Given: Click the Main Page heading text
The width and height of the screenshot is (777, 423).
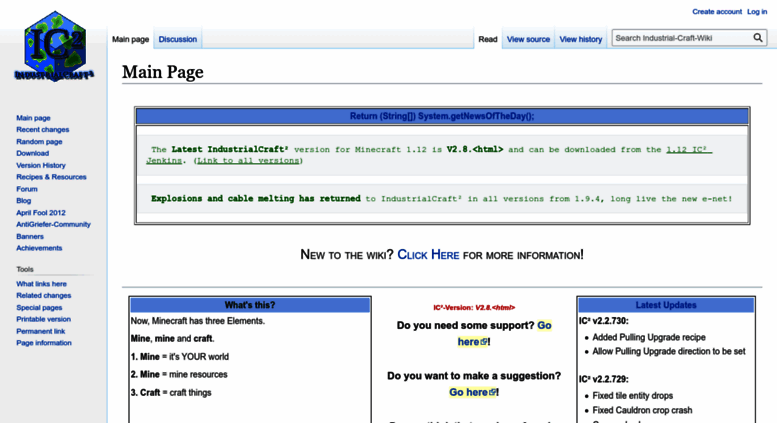Looking at the screenshot, I should click(x=163, y=72).
